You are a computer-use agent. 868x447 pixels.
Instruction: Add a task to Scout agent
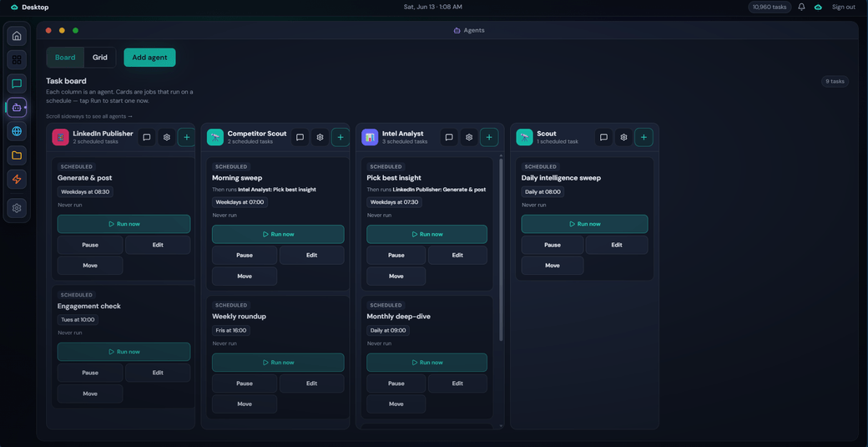[x=643, y=137]
